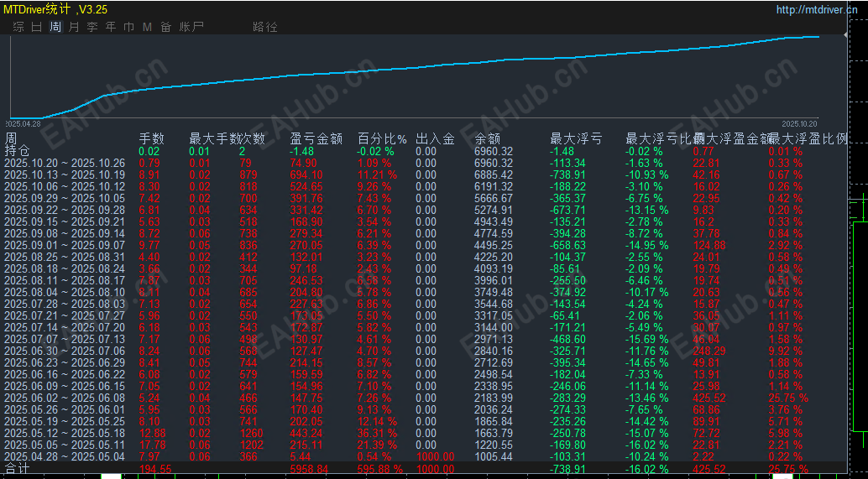Click the 持仓 row label
The height and width of the screenshot is (479, 868).
pos(17,150)
